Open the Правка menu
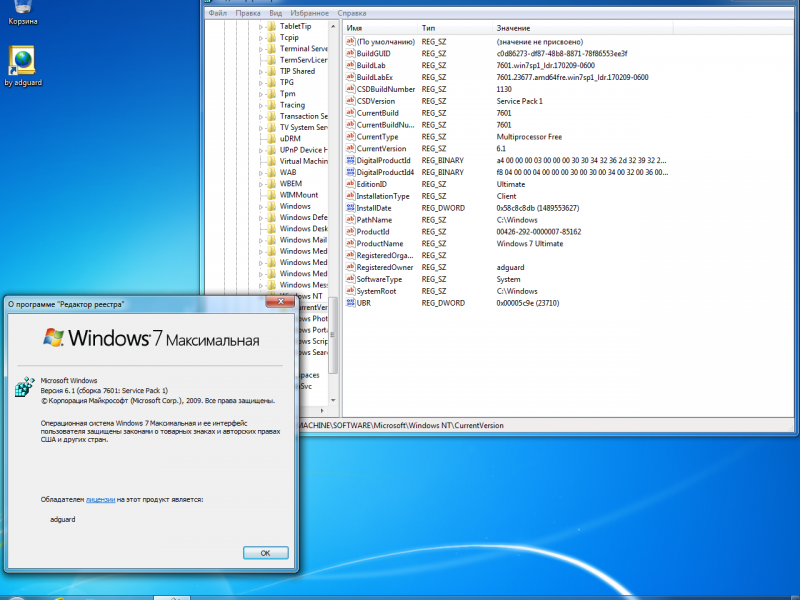The image size is (800, 600). (x=248, y=13)
